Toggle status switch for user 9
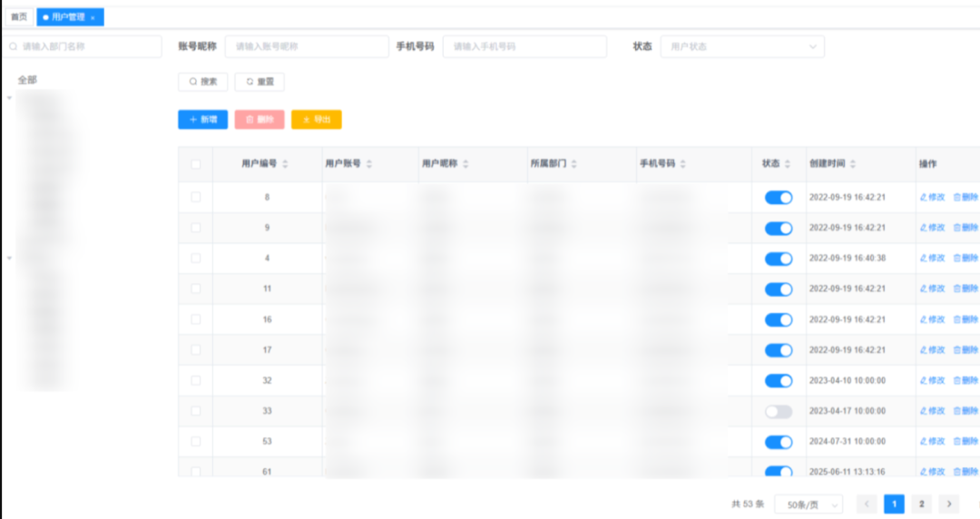 click(779, 229)
